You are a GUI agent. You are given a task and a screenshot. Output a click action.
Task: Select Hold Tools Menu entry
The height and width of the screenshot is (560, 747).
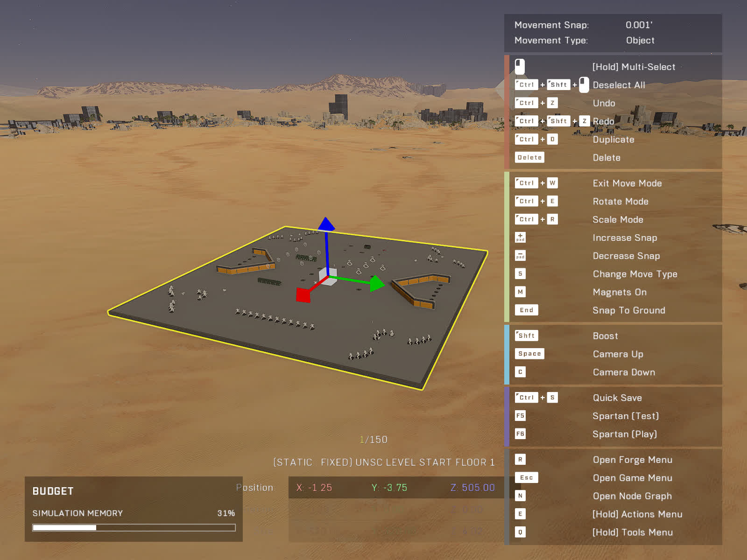[633, 532]
